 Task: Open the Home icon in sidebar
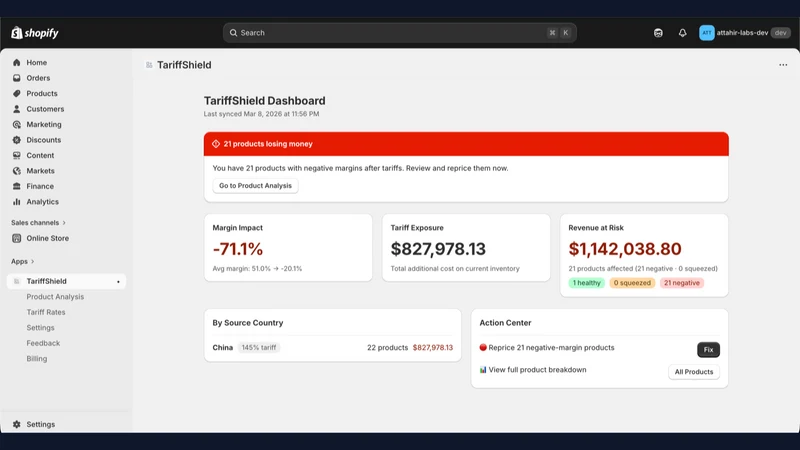[17, 62]
